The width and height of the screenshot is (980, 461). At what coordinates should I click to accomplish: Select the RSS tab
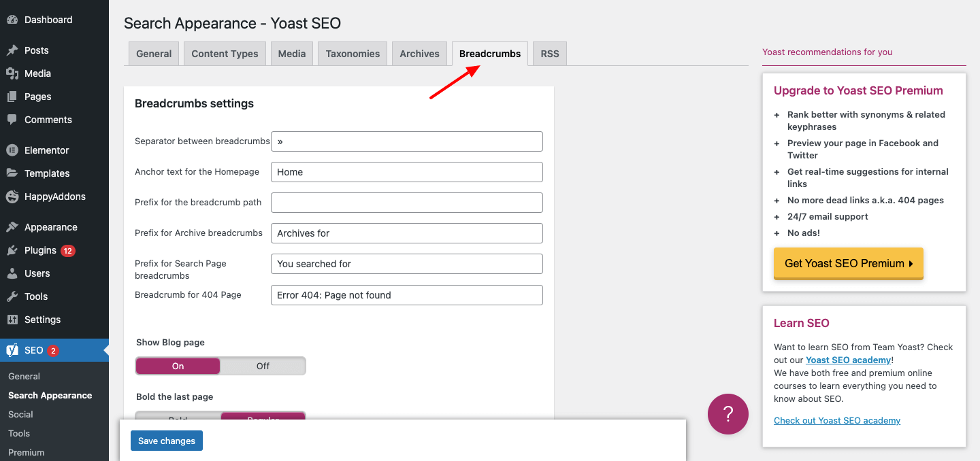tap(550, 54)
